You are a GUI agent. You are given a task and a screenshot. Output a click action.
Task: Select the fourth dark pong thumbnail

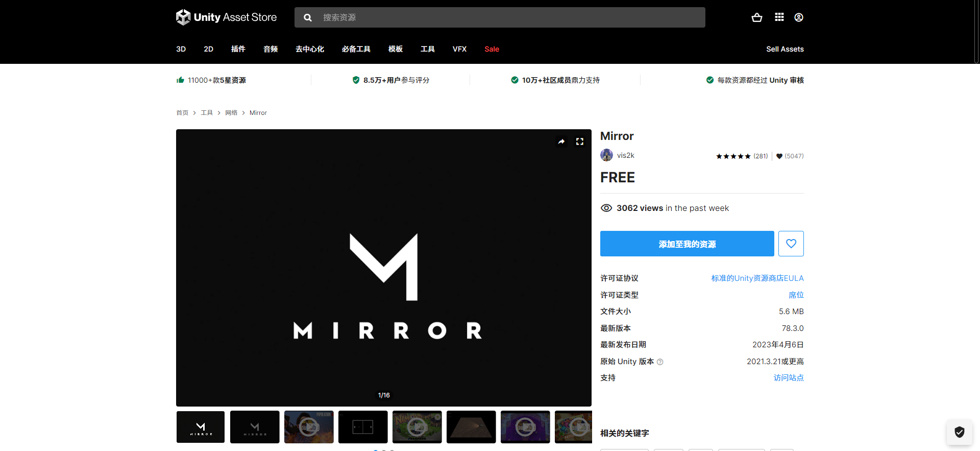[363, 427]
